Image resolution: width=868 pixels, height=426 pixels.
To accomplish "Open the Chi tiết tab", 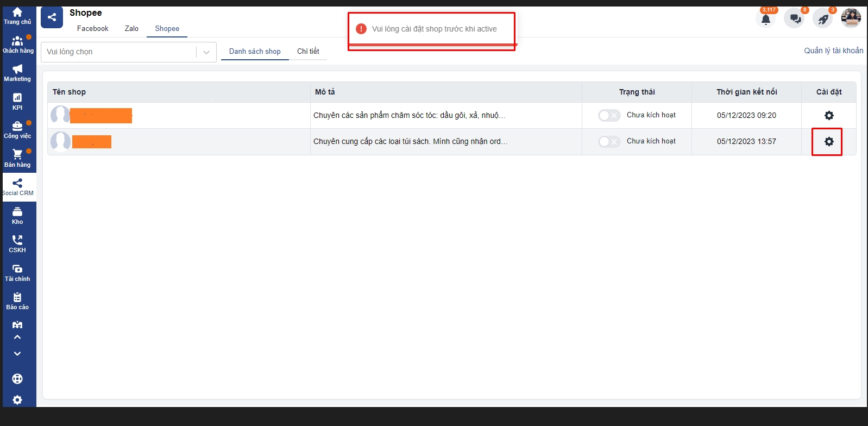I will point(308,51).
